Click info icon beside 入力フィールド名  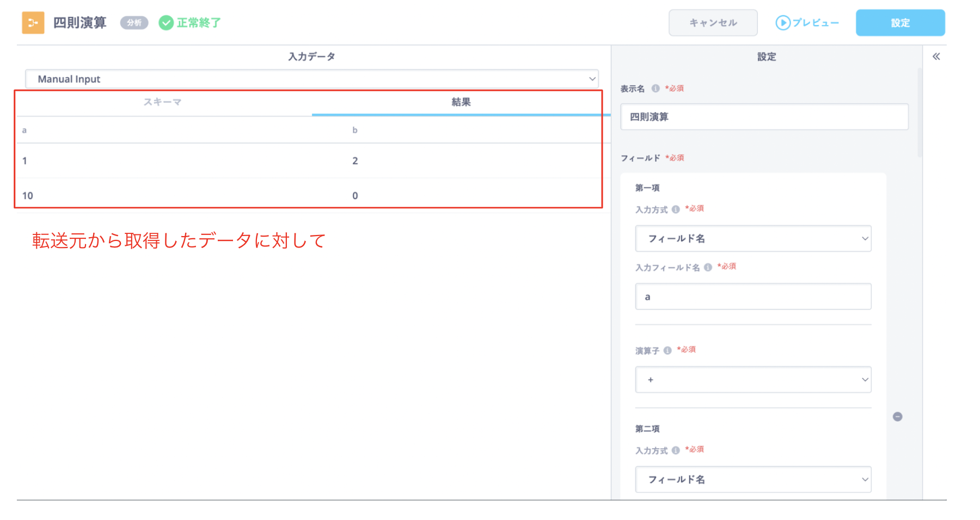[708, 268]
